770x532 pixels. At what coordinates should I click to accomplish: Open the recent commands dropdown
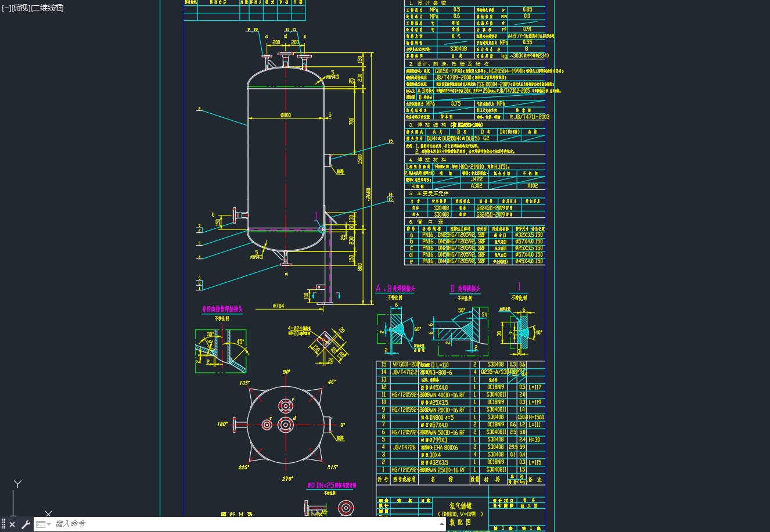(x=44, y=524)
